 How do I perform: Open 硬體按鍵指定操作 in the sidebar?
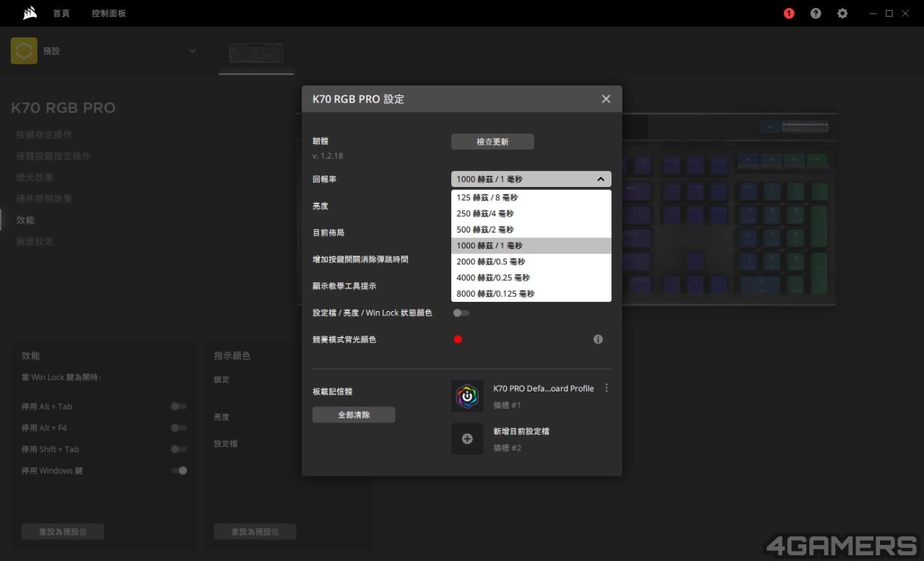[53, 156]
